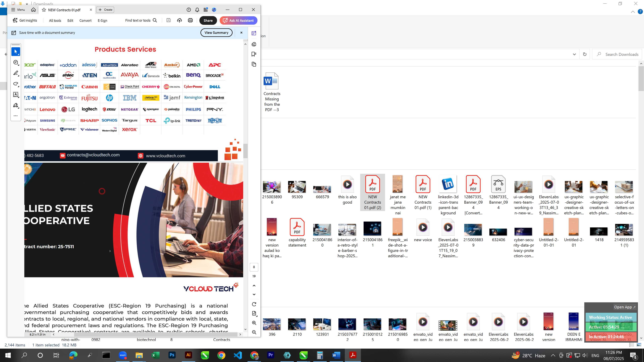Viewport: 644px width, 362px height.
Task: Select the Draw freehand tool
Action: point(16,84)
